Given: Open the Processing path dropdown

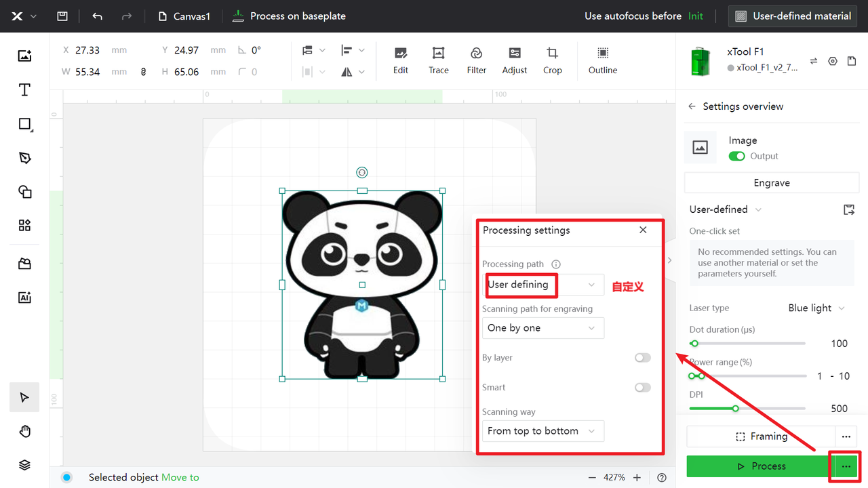Looking at the screenshot, I should 543,285.
